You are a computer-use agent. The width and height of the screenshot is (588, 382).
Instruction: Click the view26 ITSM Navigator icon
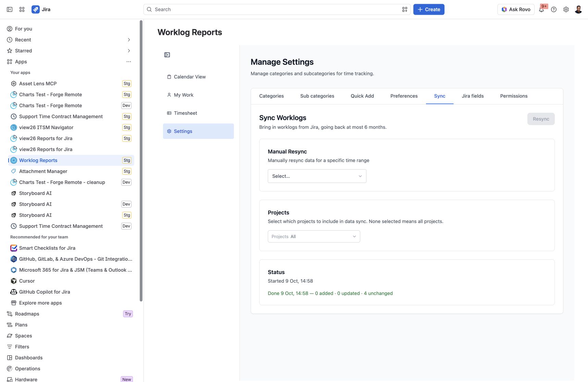[14, 127]
